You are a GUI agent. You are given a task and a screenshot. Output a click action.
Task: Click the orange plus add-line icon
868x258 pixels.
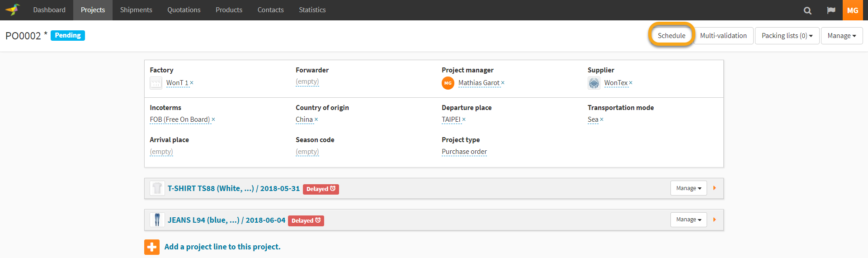(152, 247)
